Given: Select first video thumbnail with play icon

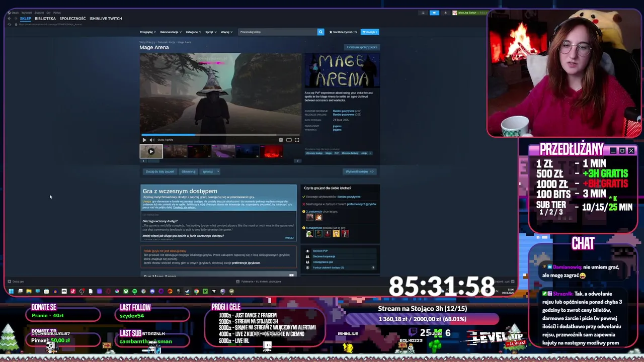Looking at the screenshot, I should pyautogui.click(x=151, y=151).
